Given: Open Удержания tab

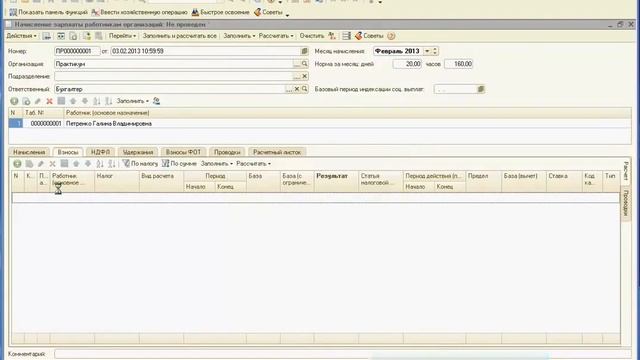Looking at the screenshot, I should [138, 152].
